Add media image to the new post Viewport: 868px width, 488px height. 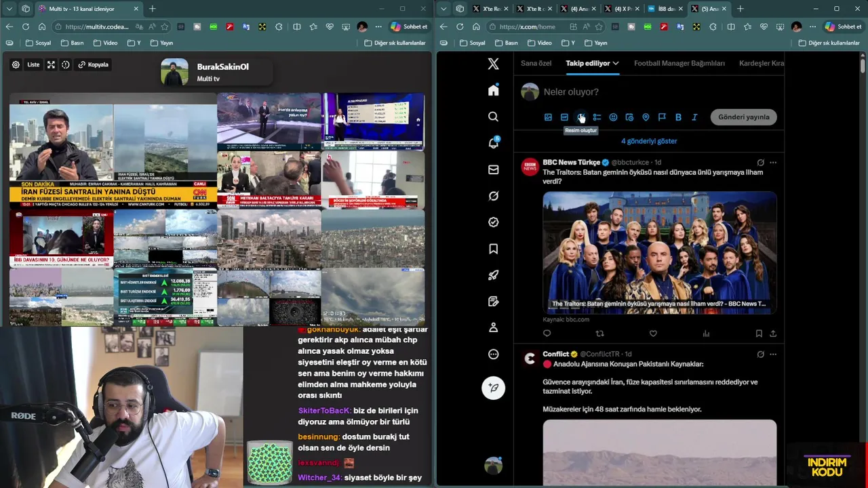coord(548,117)
